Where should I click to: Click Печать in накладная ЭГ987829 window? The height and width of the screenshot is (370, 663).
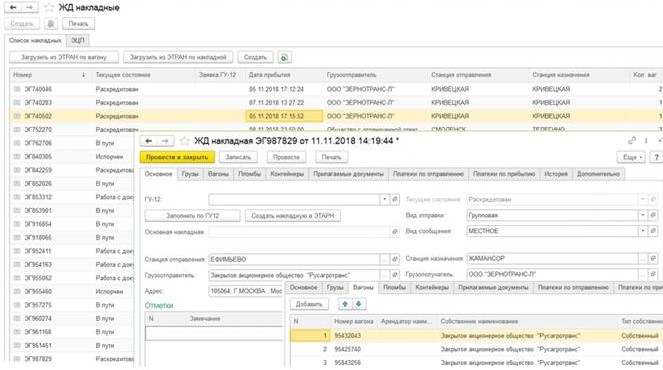coord(332,157)
